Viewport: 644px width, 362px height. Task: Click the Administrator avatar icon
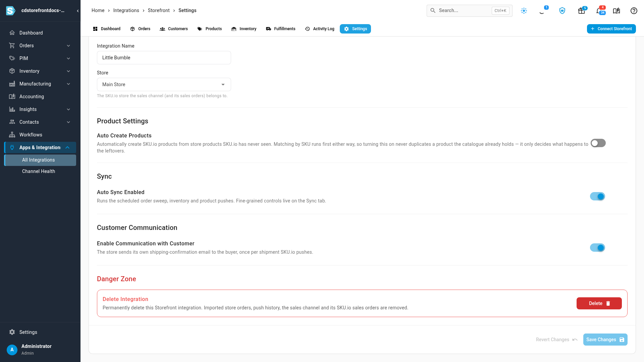coord(12,350)
